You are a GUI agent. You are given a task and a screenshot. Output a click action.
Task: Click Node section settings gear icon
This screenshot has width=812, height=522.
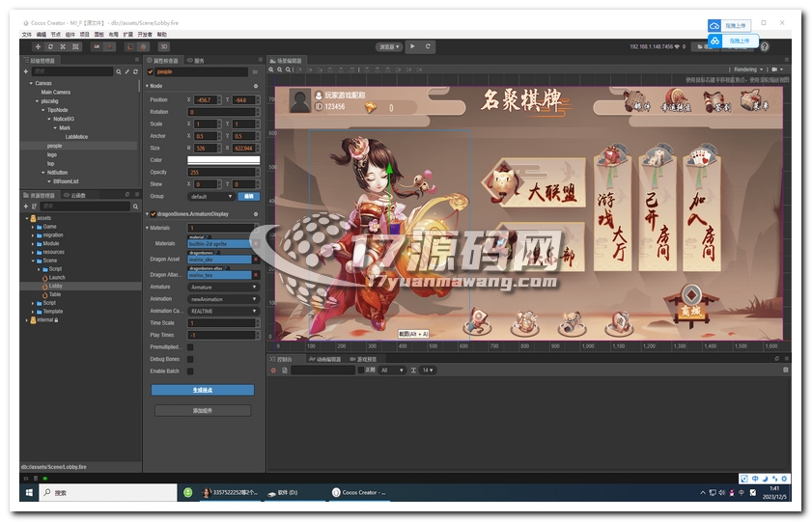pos(256,86)
